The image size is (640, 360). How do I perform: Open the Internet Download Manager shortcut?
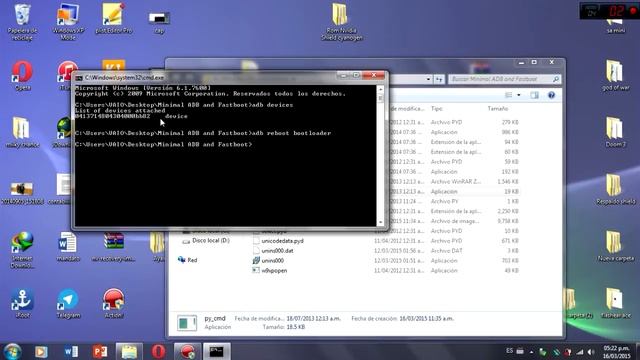pos(22,250)
